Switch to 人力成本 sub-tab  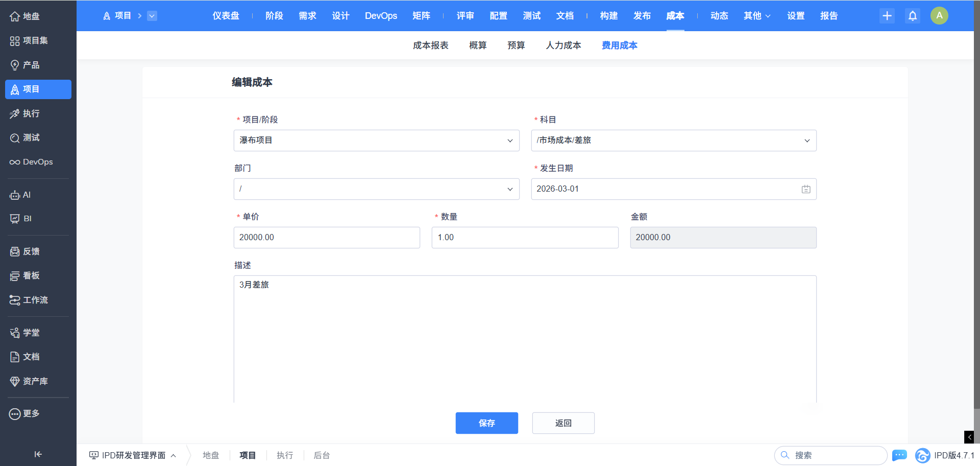[x=563, y=45]
